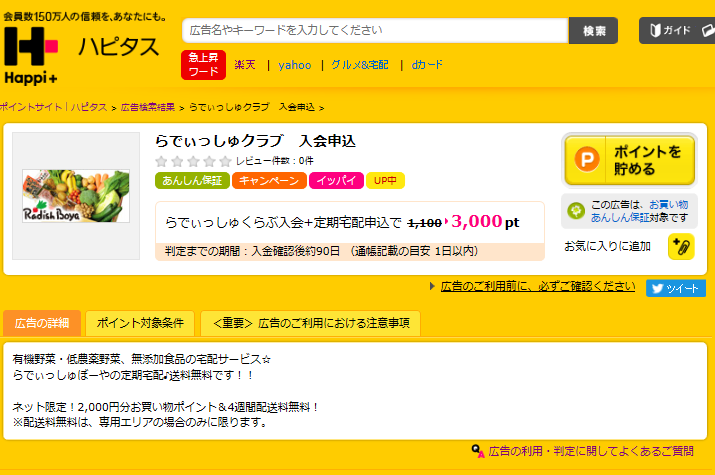Click お気に入りに追加 text
715x475 pixels.
coord(607,246)
